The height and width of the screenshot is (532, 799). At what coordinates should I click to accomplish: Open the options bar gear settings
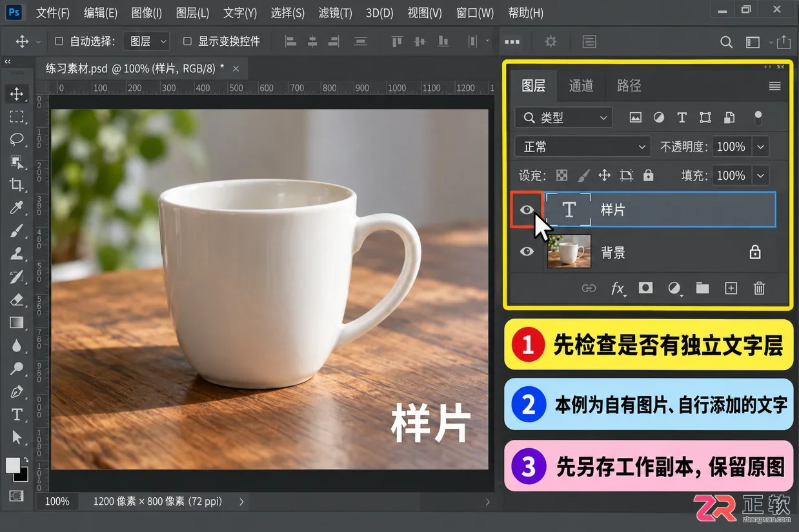pyautogui.click(x=551, y=41)
